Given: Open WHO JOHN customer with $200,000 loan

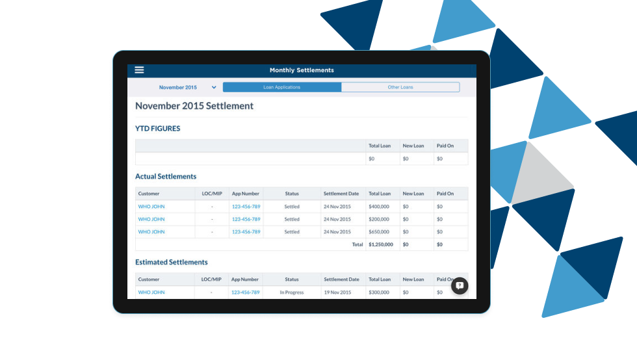Looking at the screenshot, I should [x=151, y=219].
